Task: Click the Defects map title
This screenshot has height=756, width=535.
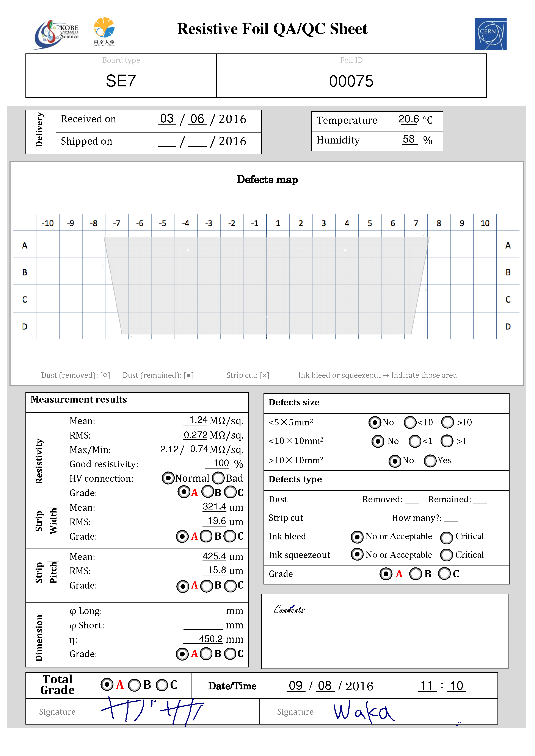Action: (x=267, y=180)
